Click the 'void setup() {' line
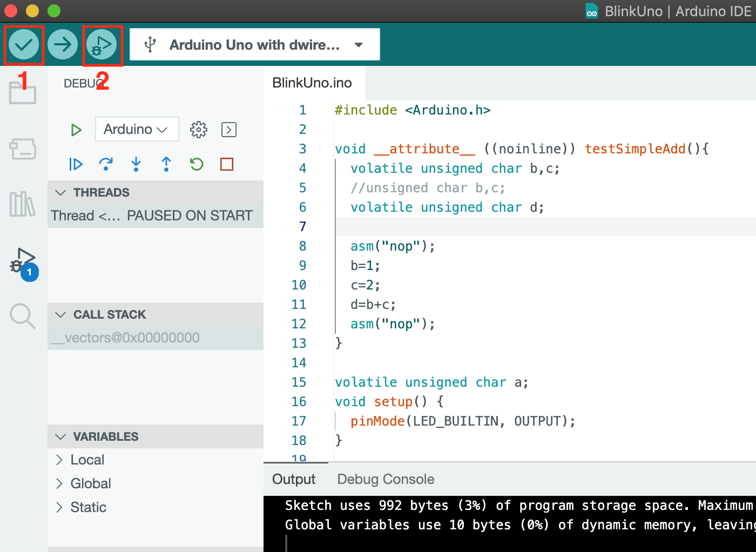The width and height of the screenshot is (756, 552). 389,402
